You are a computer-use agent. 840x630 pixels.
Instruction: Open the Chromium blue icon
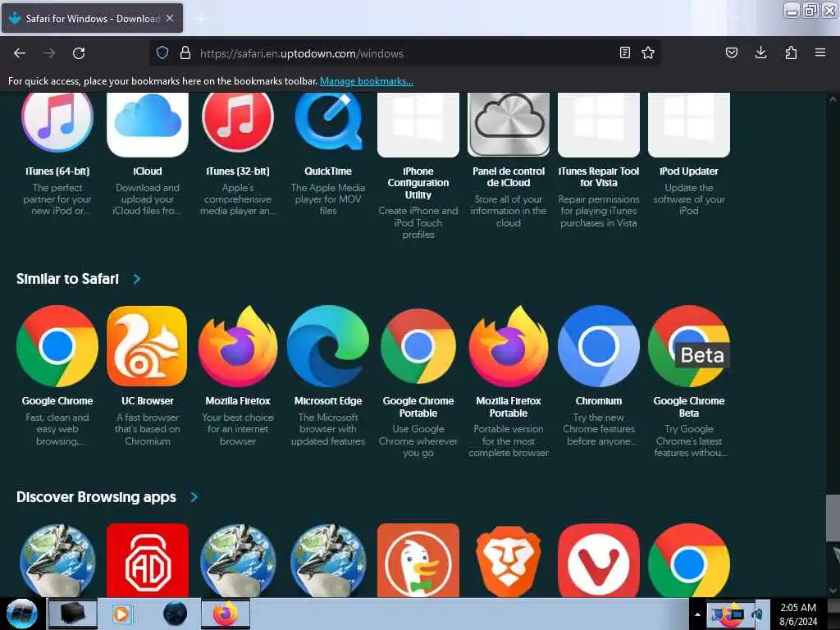pyautogui.click(x=599, y=346)
